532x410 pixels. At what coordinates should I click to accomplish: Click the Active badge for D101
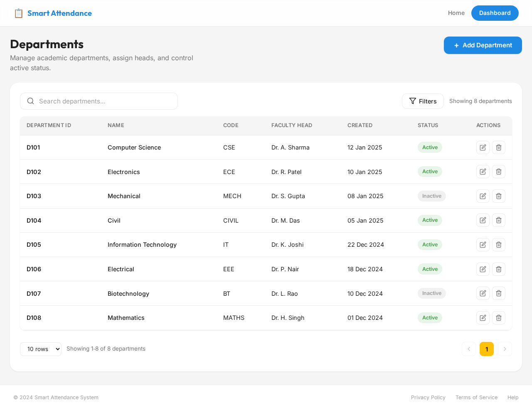[x=430, y=147]
